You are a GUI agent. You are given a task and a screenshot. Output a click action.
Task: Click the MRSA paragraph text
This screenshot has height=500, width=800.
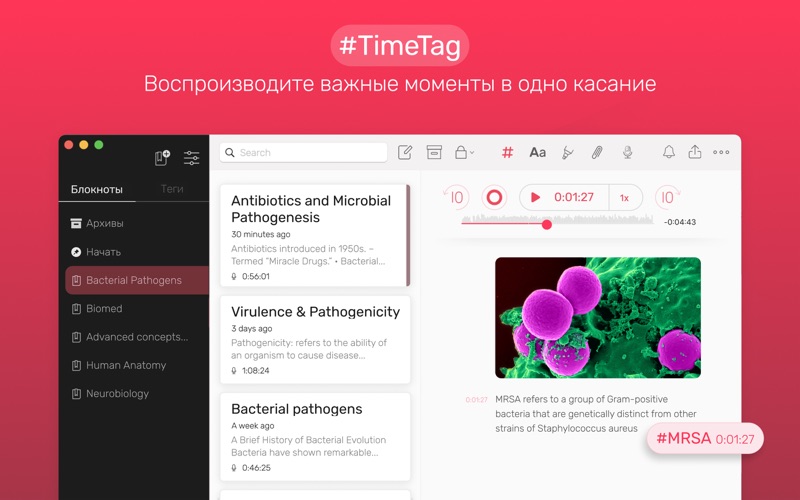595,414
